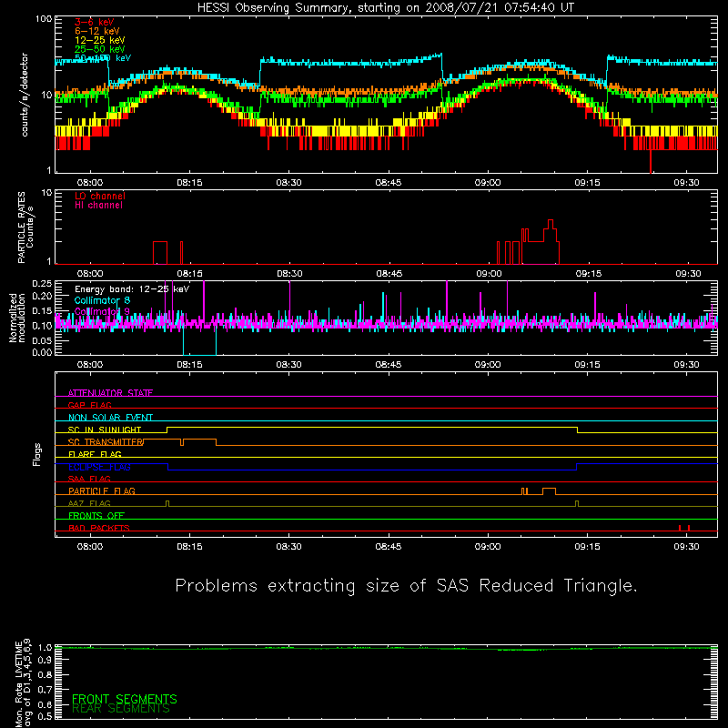Click the SC IN SUNLIGHT flag label

point(104,430)
